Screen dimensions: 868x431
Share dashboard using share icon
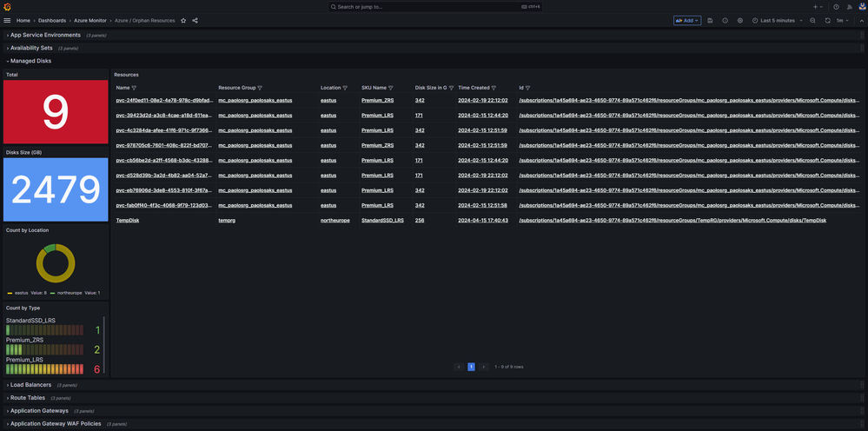(x=195, y=21)
